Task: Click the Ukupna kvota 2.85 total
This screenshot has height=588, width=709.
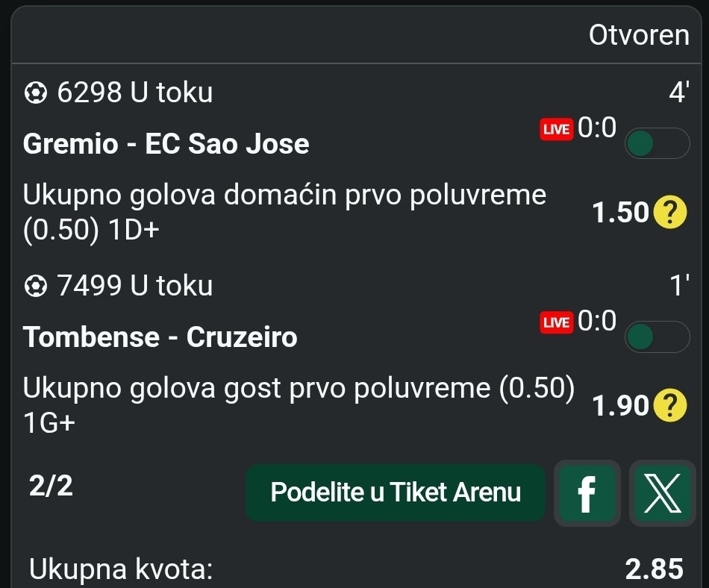Action: point(654,570)
